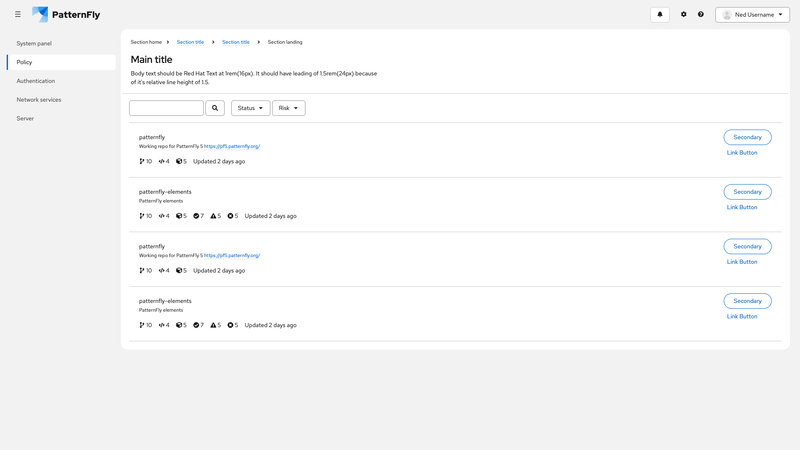Click cube icon in first patternfly row
Viewport: 800px width, 450px height.
pos(179,161)
